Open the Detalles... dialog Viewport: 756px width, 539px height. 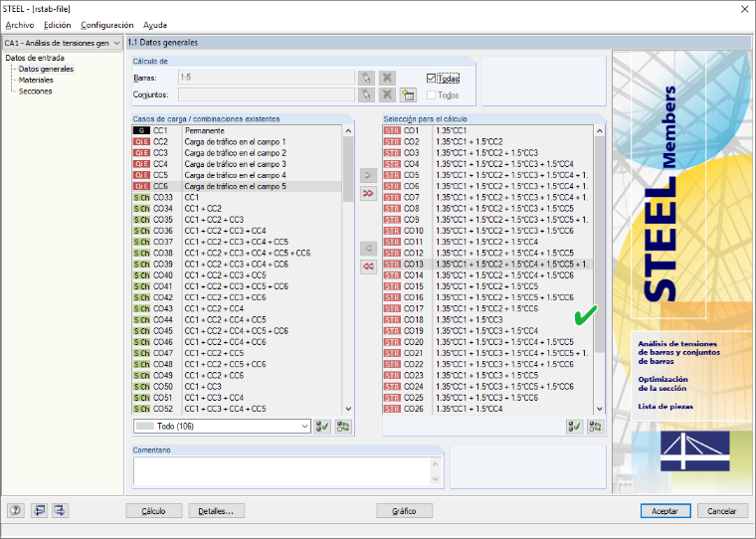point(217,511)
